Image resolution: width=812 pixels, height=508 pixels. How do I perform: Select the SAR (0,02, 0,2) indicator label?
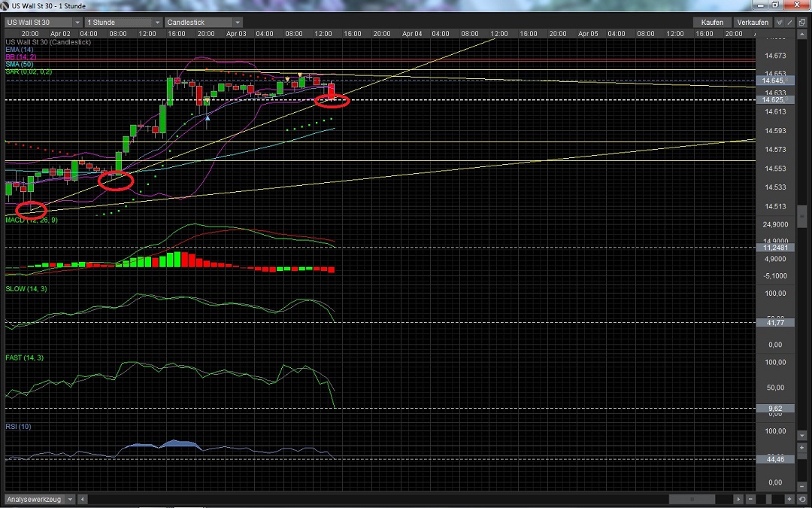pyautogui.click(x=29, y=71)
